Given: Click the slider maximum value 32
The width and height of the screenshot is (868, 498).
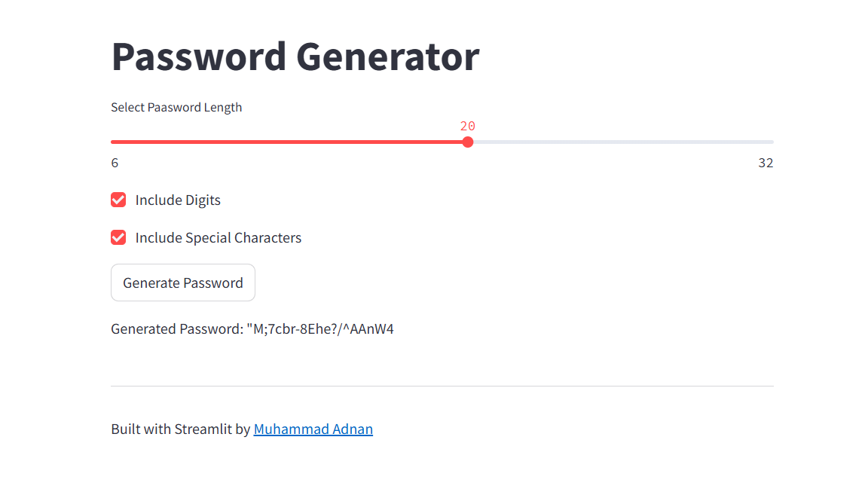Looking at the screenshot, I should click(766, 163).
